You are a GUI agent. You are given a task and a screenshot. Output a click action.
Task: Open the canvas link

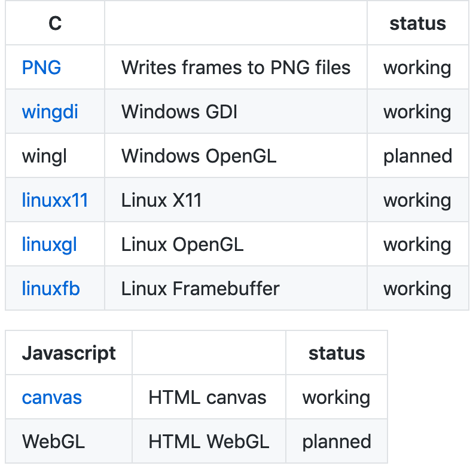[x=52, y=397]
